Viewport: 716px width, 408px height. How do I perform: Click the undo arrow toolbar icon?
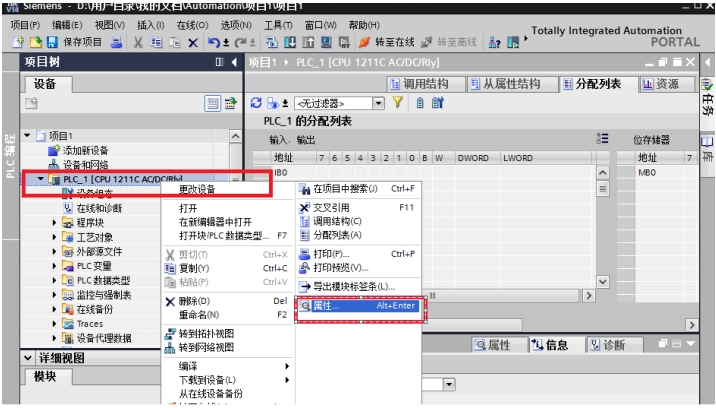pos(213,42)
